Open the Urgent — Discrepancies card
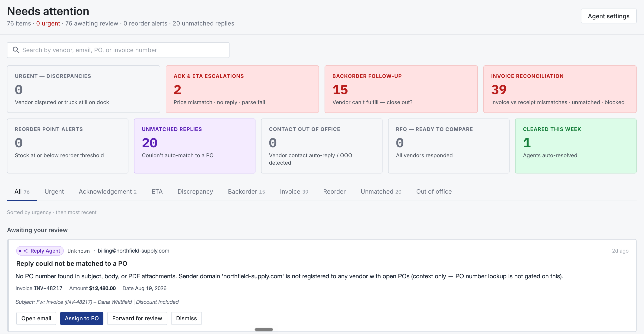644x334 pixels. (x=83, y=89)
